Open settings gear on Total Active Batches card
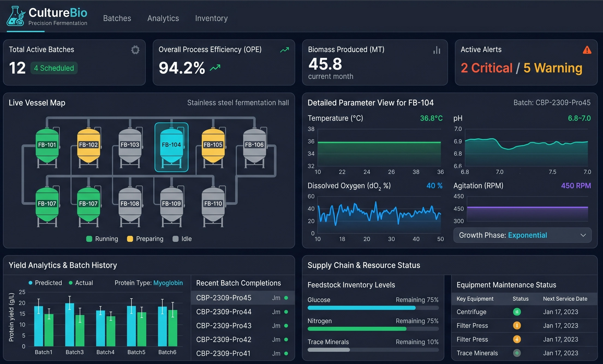Screen dimensions: 603x364 pyautogui.click(x=135, y=50)
